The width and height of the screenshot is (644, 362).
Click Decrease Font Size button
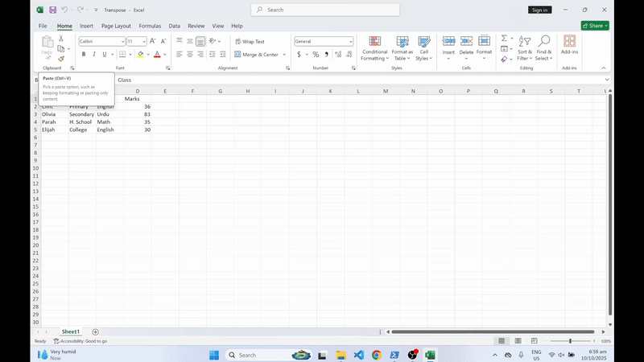[x=163, y=41]
